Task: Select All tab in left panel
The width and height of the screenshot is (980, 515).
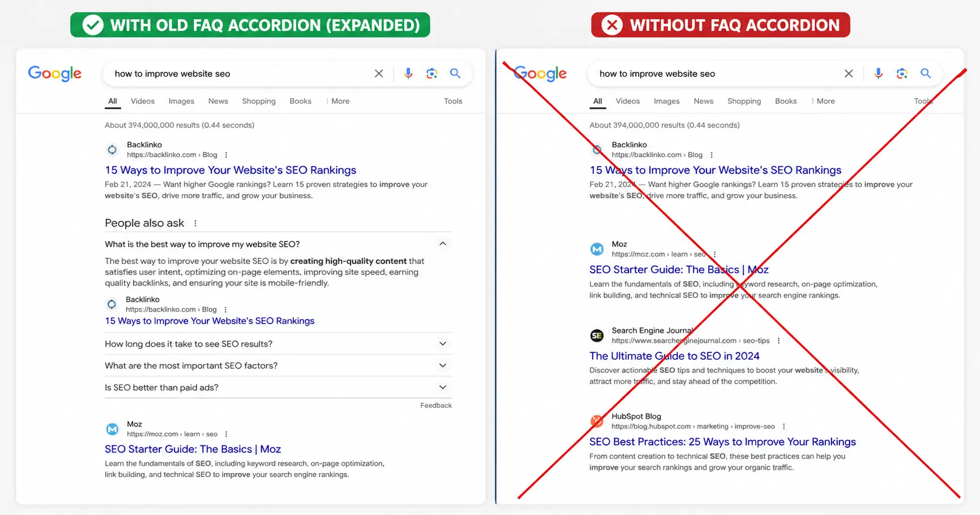Action: [113, 101]
